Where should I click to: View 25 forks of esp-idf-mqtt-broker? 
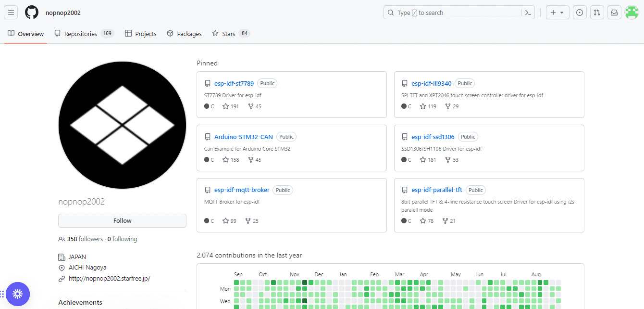coord(252,221)
